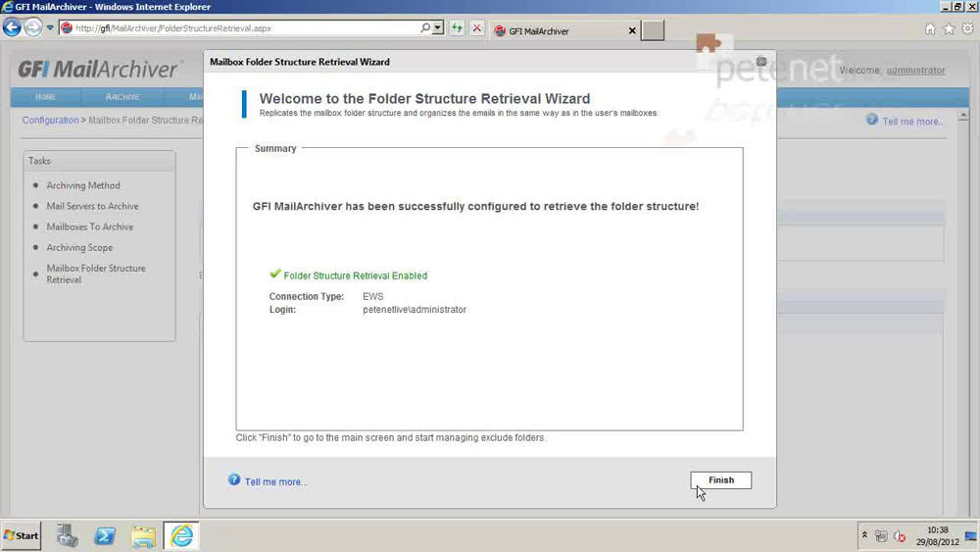980x552 pixels.
Task: Open the Archive menu item
Action: click(x=122, y=97)
